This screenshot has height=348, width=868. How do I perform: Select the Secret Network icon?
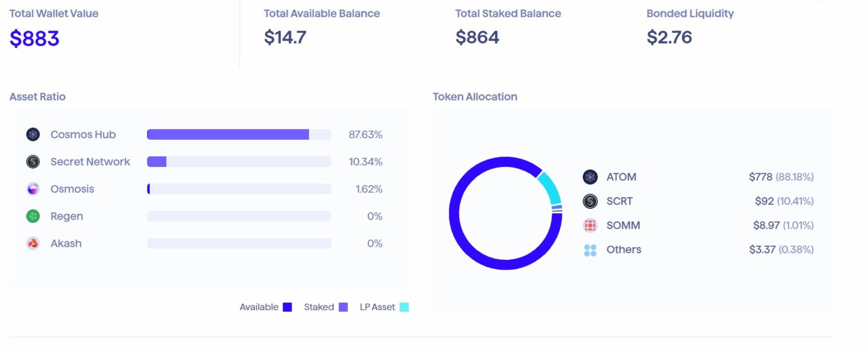pos(33,161)
